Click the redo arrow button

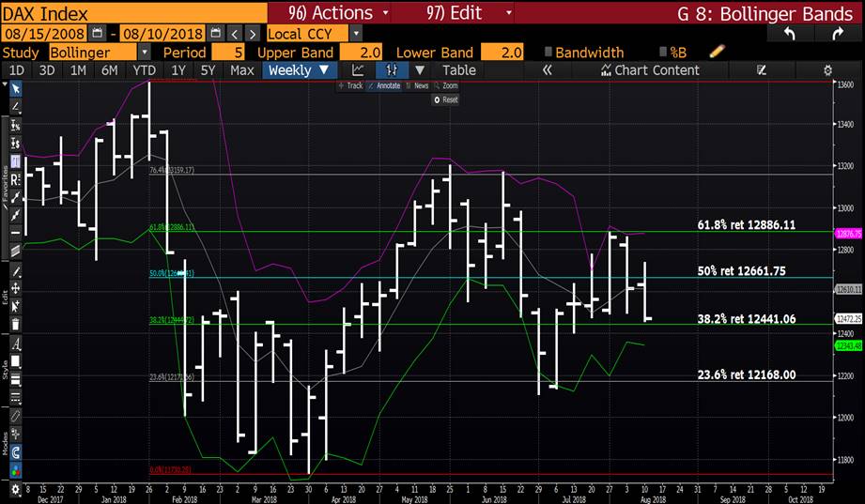838,34
